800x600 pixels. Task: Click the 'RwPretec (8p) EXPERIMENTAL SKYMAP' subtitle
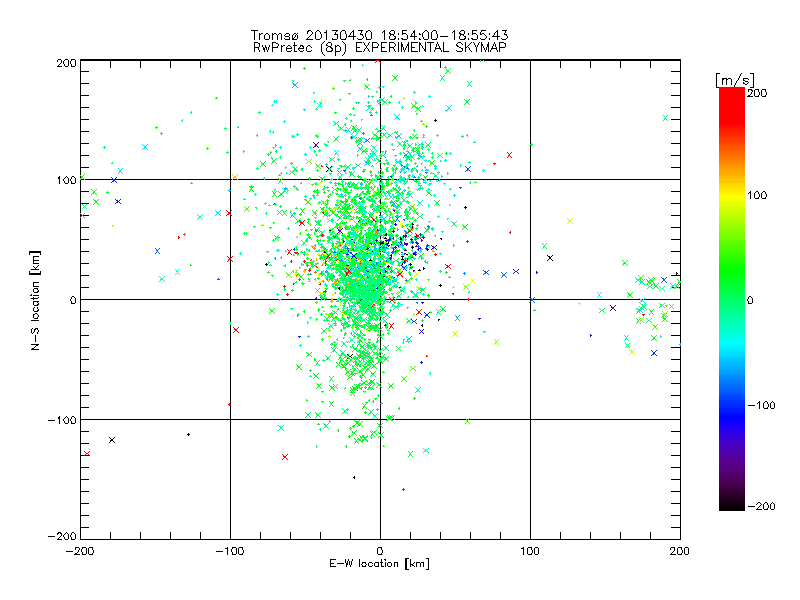tap(380, 48)
